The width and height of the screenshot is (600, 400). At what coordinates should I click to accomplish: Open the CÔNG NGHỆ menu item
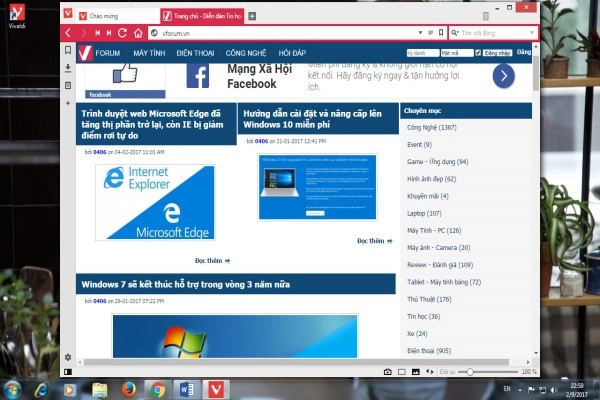click(245, 52)
